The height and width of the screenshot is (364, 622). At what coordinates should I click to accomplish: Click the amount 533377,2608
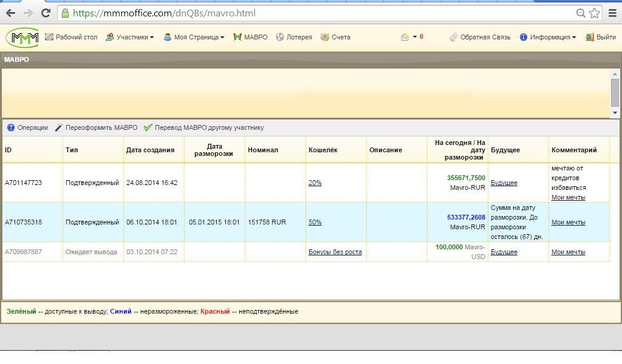tap(466, 217)
